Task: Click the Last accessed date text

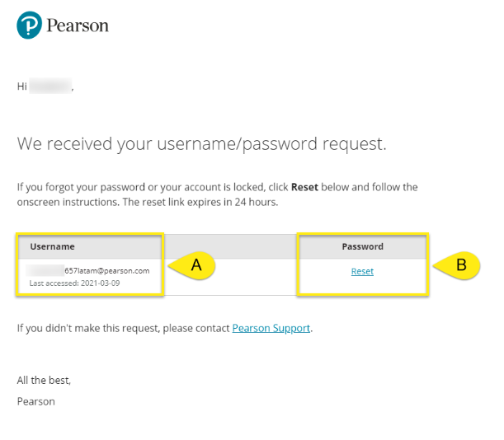Action: pyautogui.click(x=74, y=283)
